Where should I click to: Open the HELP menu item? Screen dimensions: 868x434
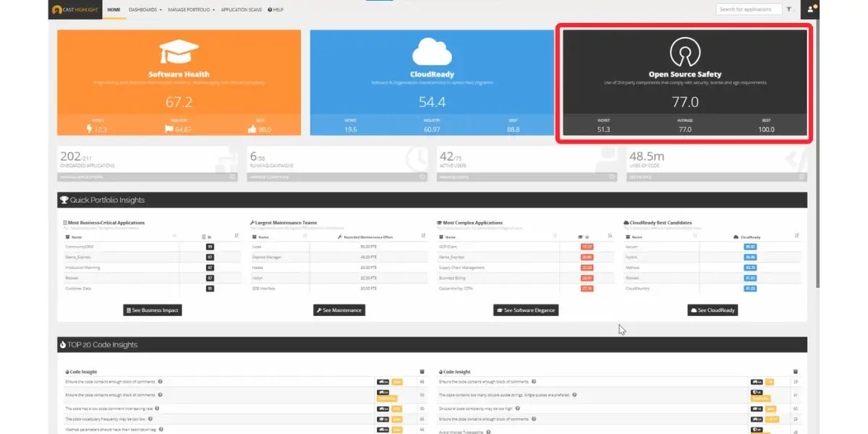pyautogui.click(x=276, y=10)
